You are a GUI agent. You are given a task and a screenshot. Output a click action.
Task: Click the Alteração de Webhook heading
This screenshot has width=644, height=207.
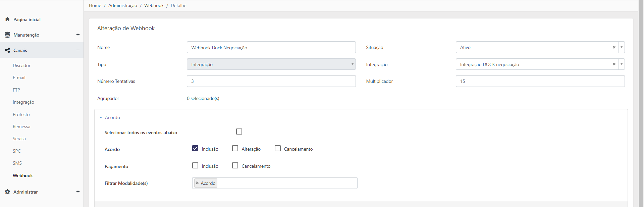[126, 28]
